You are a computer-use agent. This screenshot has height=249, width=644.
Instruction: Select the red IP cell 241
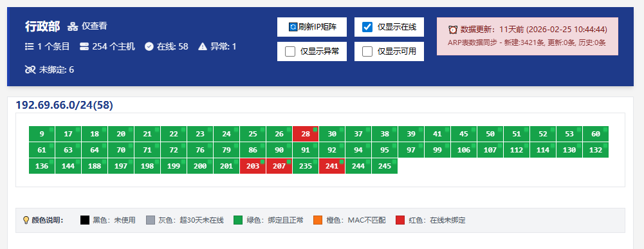[332, 166]
